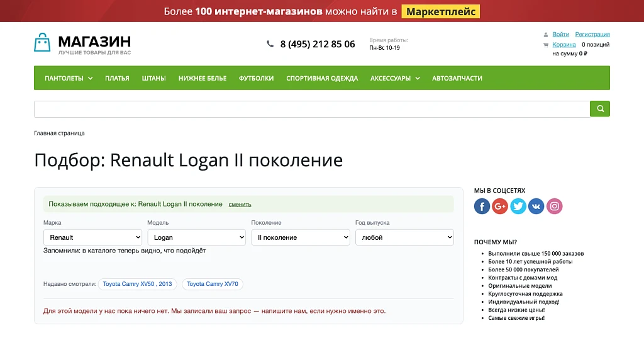Screen dimensions: 644x340
Task: Open the Instagram social icon
Action: [x=554, y=207]
